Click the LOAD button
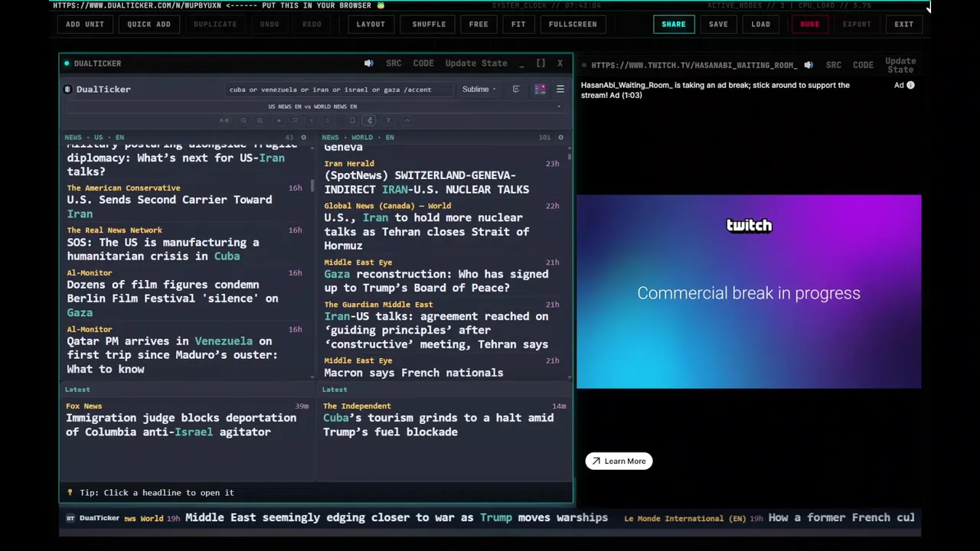The width and height of the screenshot is (980, 551). [761, 24]
